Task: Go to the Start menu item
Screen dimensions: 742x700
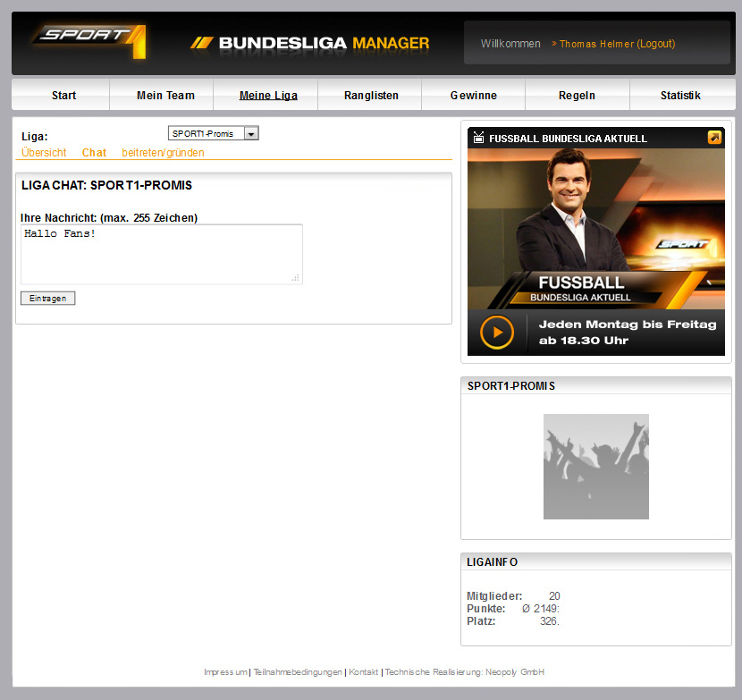Action: pyautogui.click(x=63, y=95)
